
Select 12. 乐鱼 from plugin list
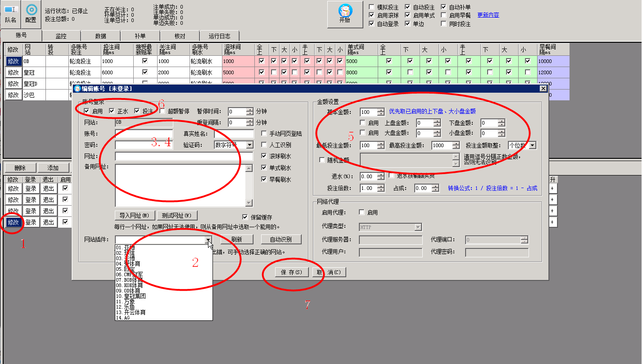click(163, 307)
